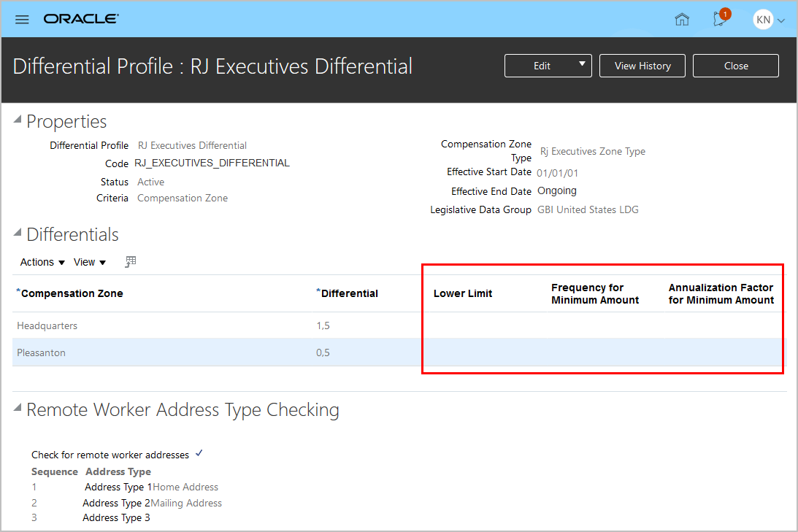
Task: Collapse the Properties section
Action: (x=18, y=121)
